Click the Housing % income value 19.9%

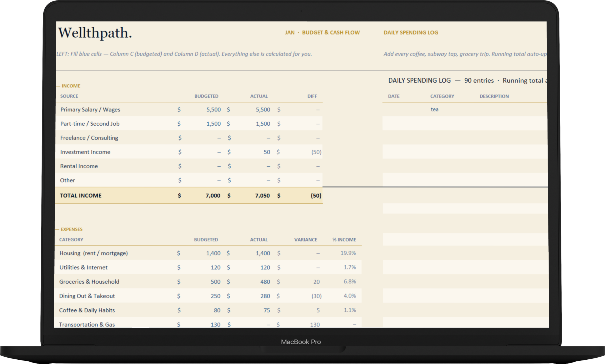348,253
